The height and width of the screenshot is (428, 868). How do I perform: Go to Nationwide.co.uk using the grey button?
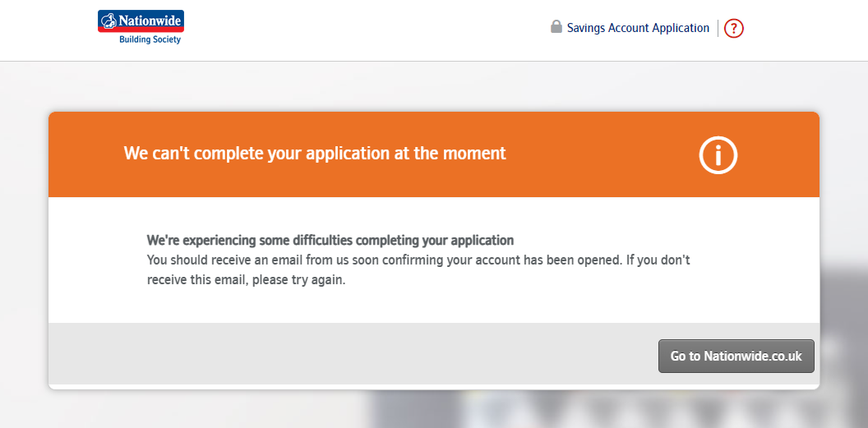coord(736,356)
